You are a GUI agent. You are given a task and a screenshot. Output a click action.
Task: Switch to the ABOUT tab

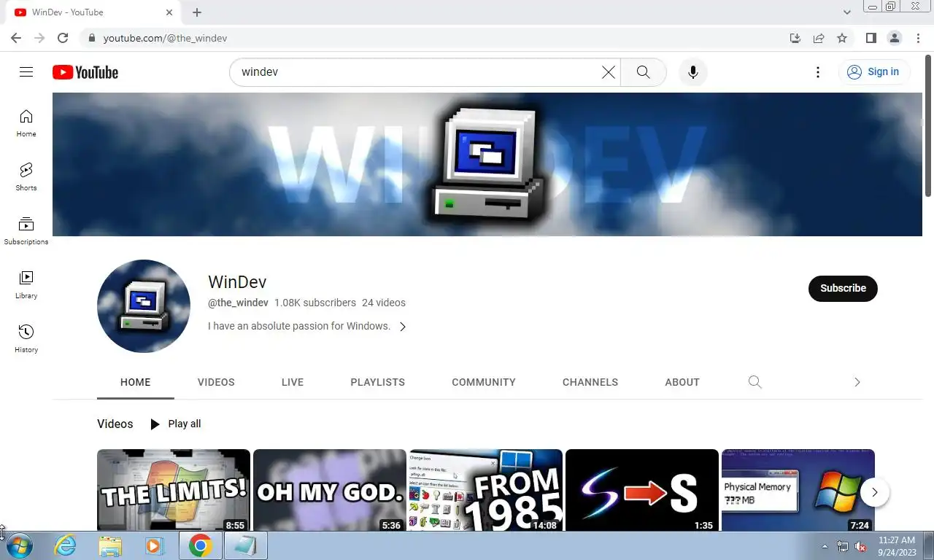tap(682, 382)
